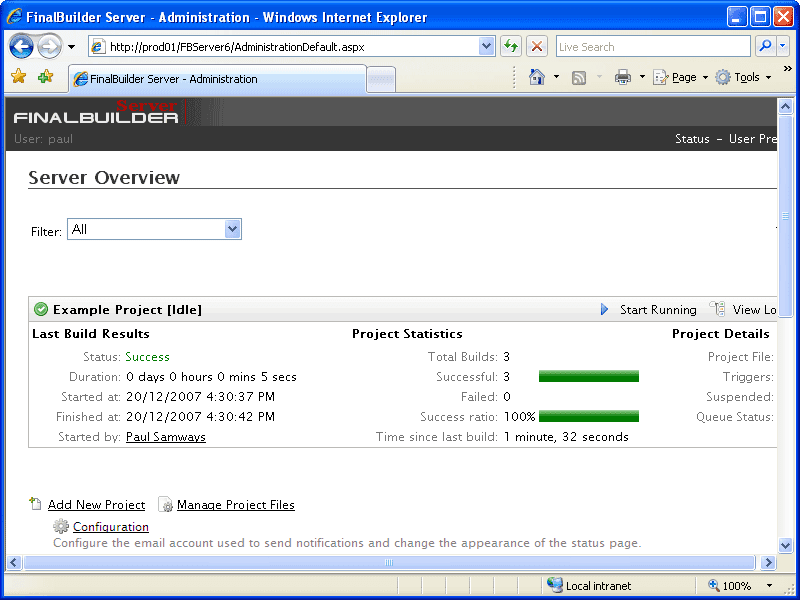Screen dimensions: 800x600
Task: Open the Add New Project link
Action: click(96, 505)
